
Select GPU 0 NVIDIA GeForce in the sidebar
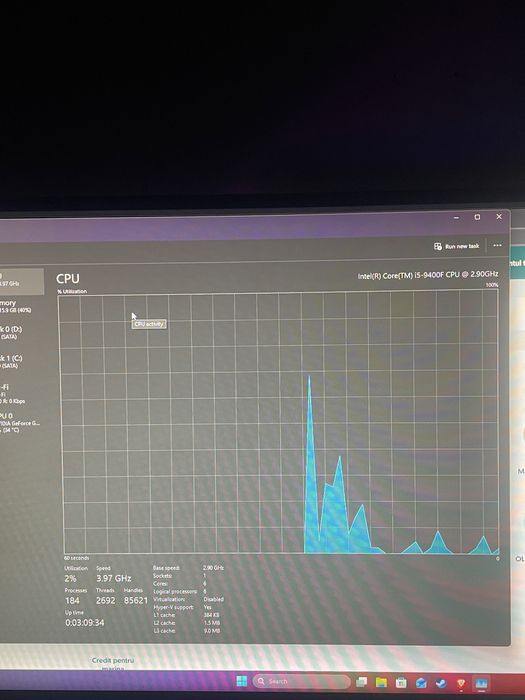point(20,422)
